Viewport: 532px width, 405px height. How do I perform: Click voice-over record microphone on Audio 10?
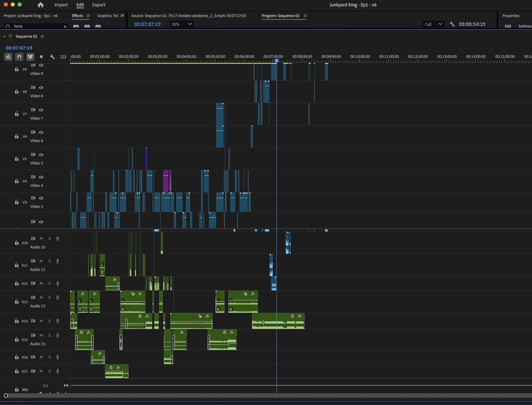(58, 239)
